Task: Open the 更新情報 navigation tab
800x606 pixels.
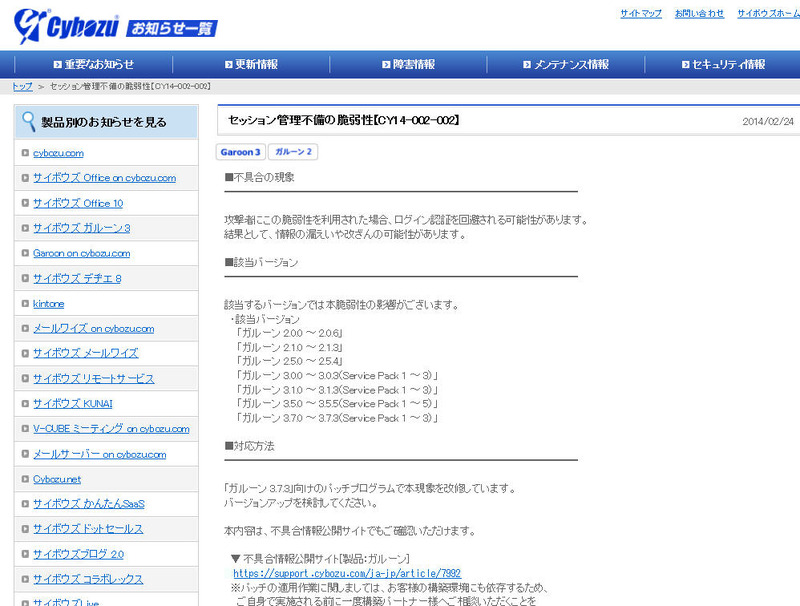Action: click(x=250, y=64)
